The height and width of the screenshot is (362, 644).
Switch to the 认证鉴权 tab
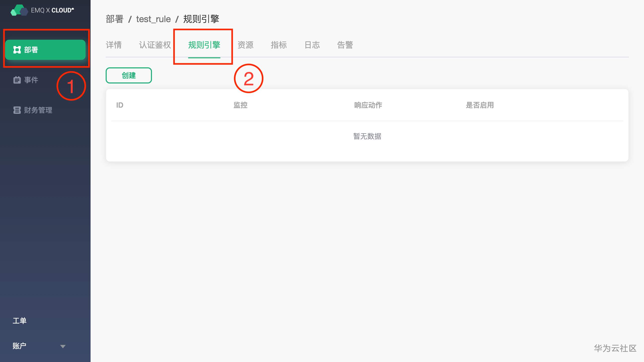pyautogui.click(x=155, y=45)
